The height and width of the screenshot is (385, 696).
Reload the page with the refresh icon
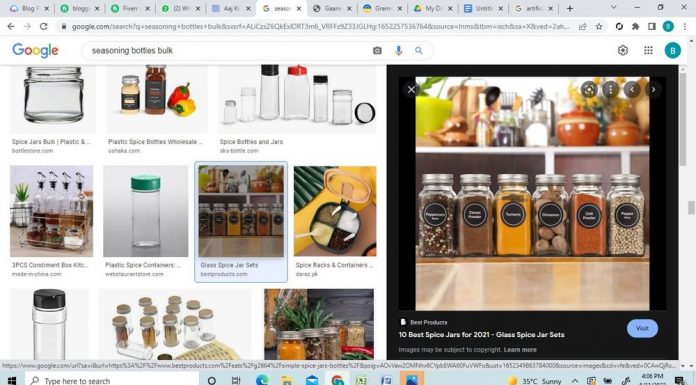(44, 27)
